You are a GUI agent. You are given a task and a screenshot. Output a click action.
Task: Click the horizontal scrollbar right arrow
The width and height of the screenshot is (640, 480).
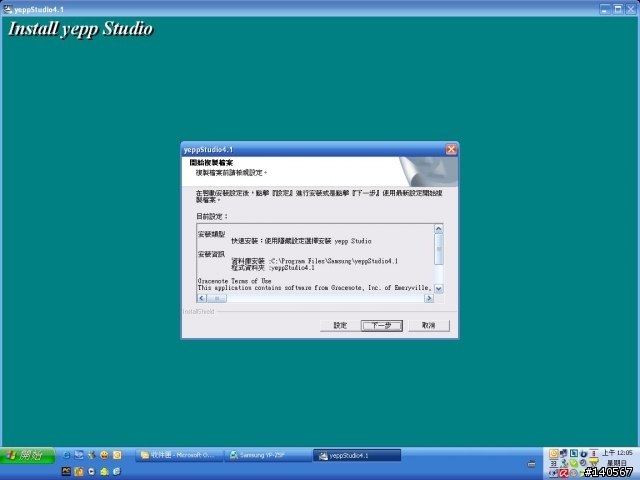(x=429, y=298)
